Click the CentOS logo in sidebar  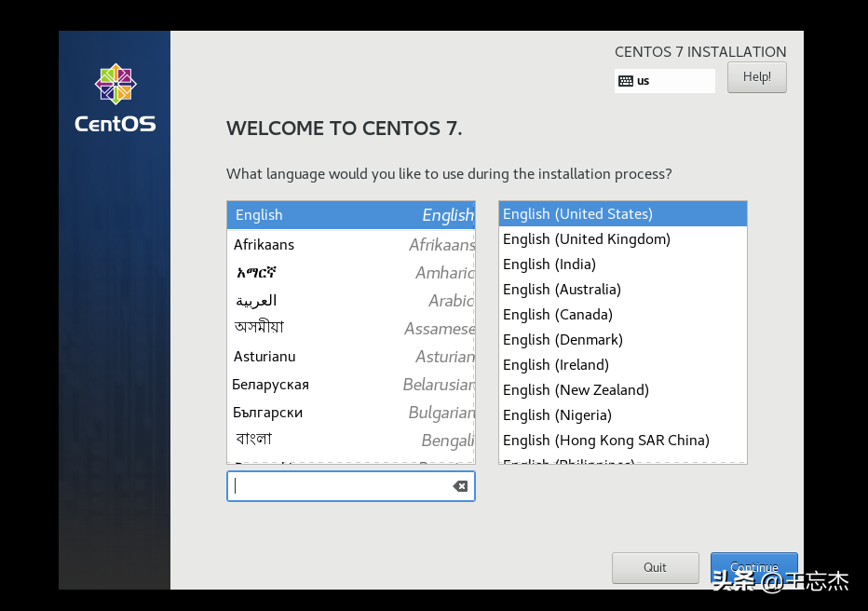click(x=115, y=99)
